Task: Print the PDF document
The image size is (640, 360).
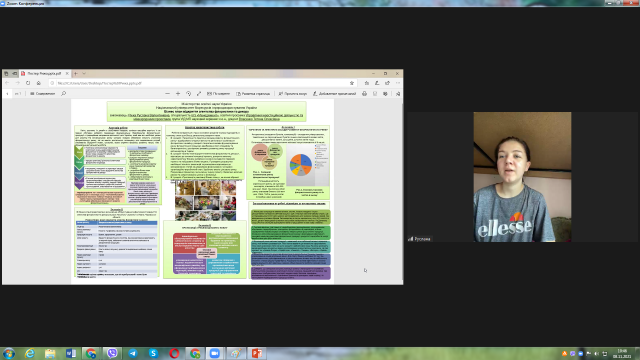Action: point(364,93)
